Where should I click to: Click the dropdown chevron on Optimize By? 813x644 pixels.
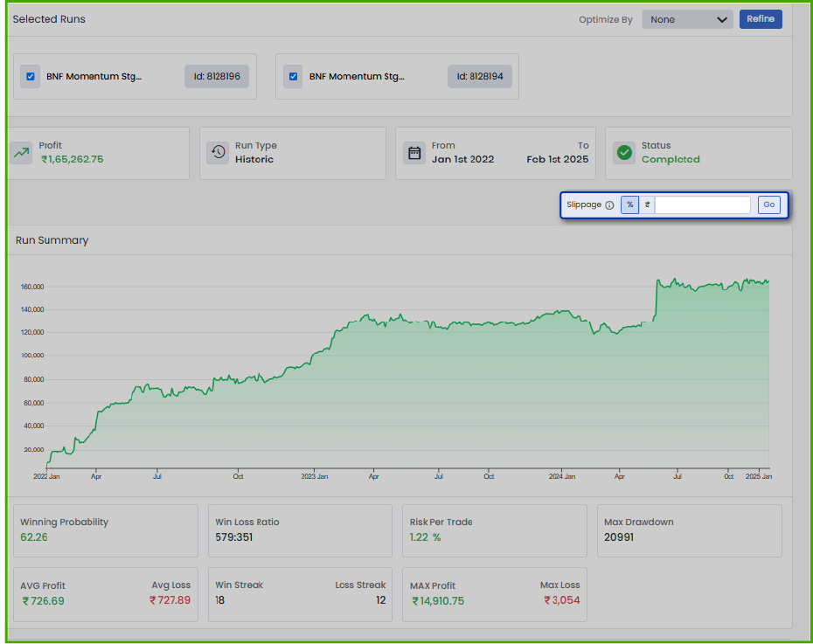[x=723, y=18]
